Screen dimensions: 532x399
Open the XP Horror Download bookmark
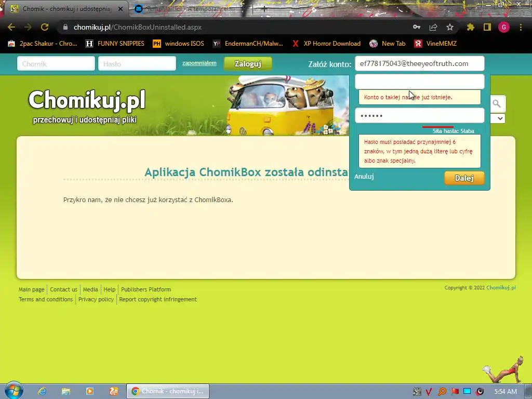click(x=326, y=44)
